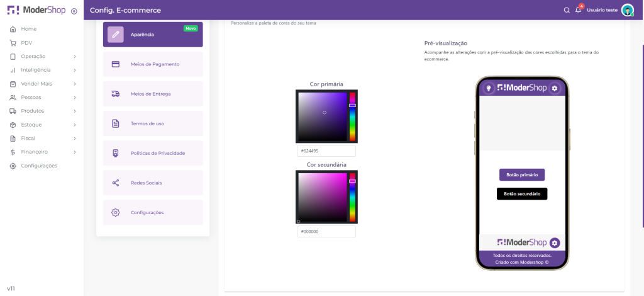Click the Inteligência bar chart icon
The width and height of the screenshot is (644, 296).
click(x=13, y=71)
